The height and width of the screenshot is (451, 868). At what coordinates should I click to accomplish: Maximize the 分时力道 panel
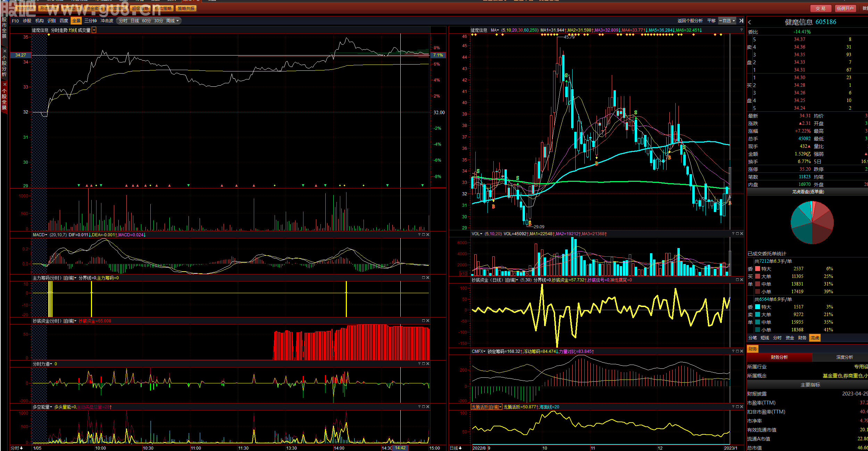tap(424, 364)
